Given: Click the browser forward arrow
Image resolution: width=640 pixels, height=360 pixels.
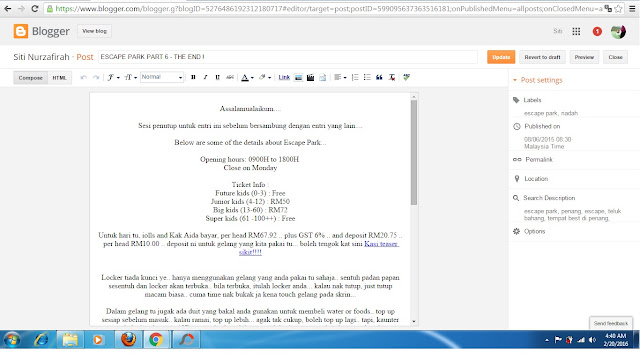Looking at the screenshot, I should [x=21, y=8].
